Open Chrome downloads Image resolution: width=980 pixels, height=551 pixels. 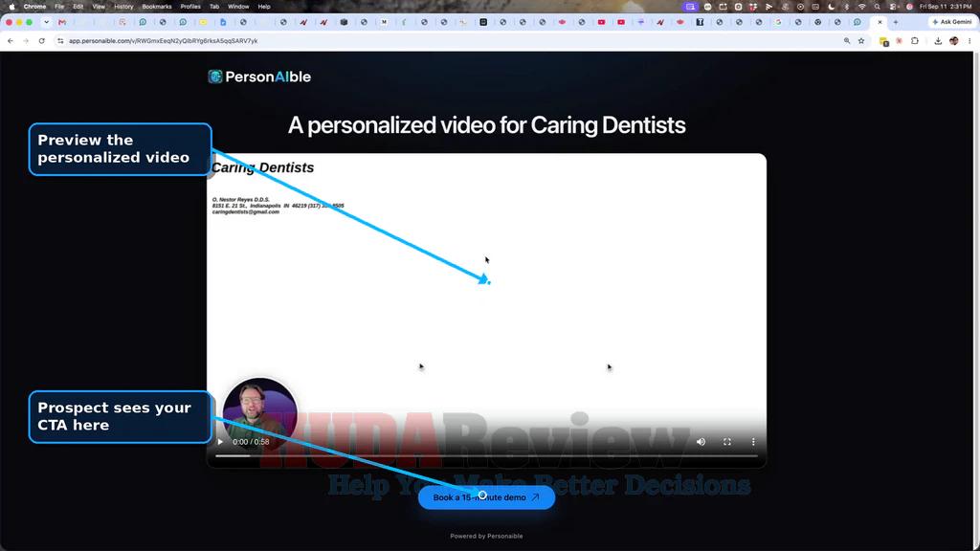pyautogui.click(x=938, y=40)
